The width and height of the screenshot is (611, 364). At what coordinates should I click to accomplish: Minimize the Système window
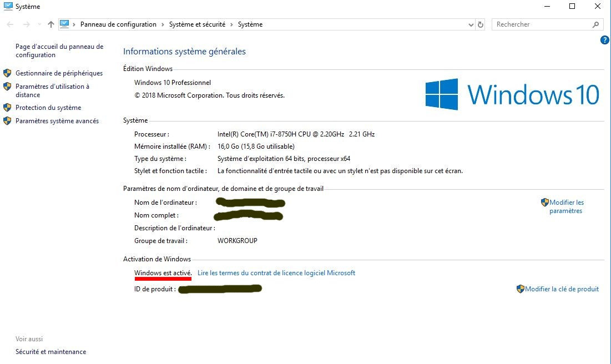(x=547, y=6)
